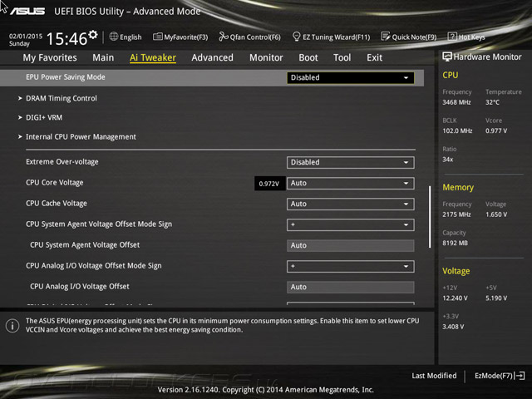The image size is (532, 399).
Task: Select the CPU Cache Voltage label
Action: pyautogui.click(x=57, y=203)
